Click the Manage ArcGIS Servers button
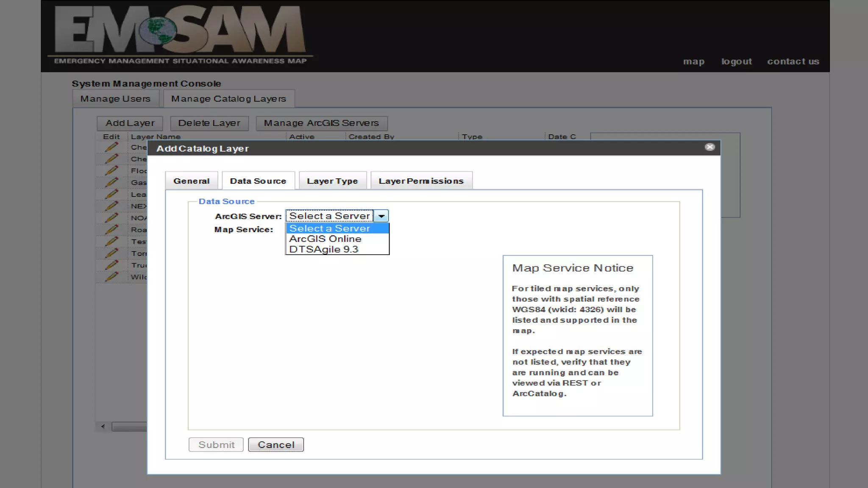Screen dimensions: 868x488 point(321,123)
